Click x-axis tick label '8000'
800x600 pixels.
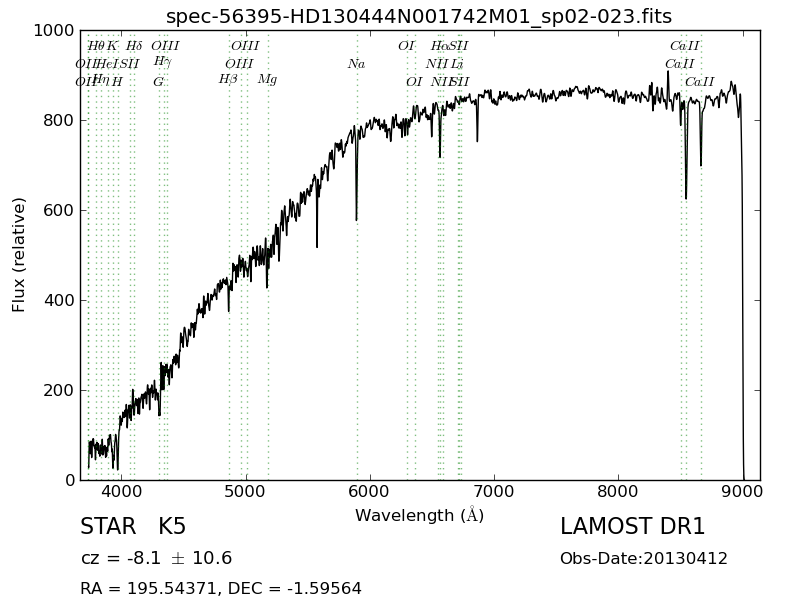(x=618, y=492)
